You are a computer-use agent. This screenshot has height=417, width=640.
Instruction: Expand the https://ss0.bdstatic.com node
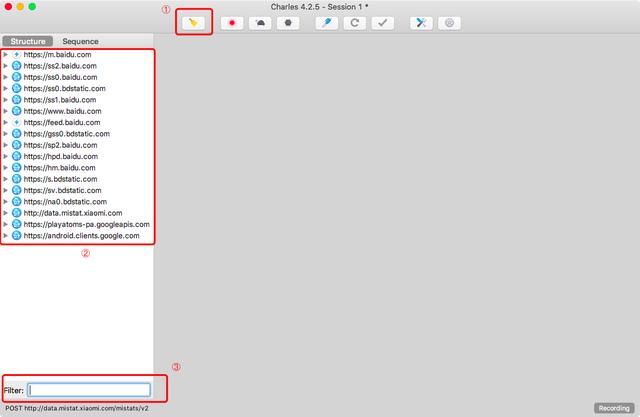click(5, 88)
